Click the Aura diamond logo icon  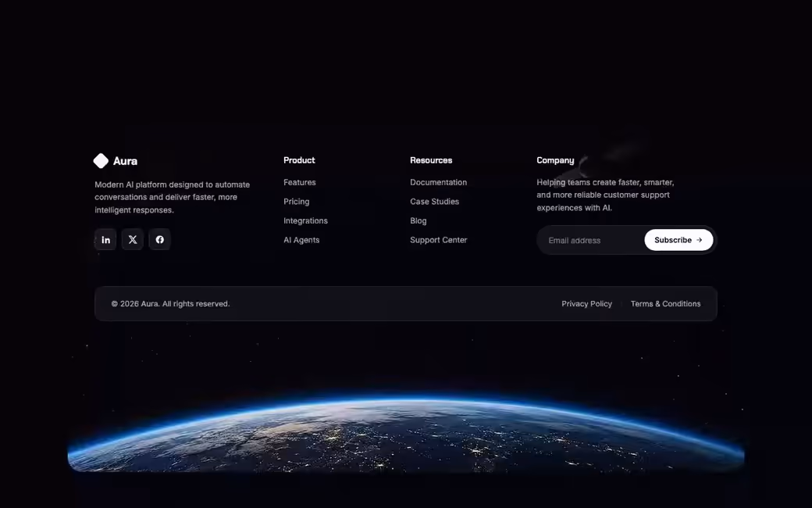tap(101, 161)
